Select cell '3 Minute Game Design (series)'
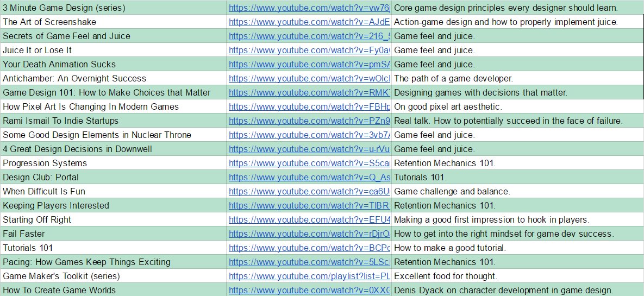Viewport: 644px width, 296px height. tap(113, 8)
